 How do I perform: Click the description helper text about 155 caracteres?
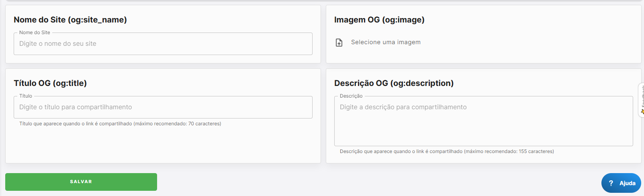[447, 151]
